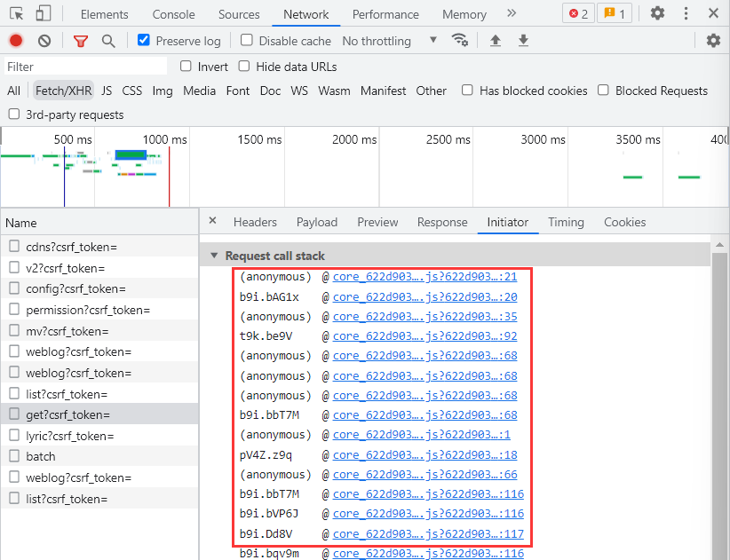Switch to the Timing tab
730x560 pixels.
[566, 223]
